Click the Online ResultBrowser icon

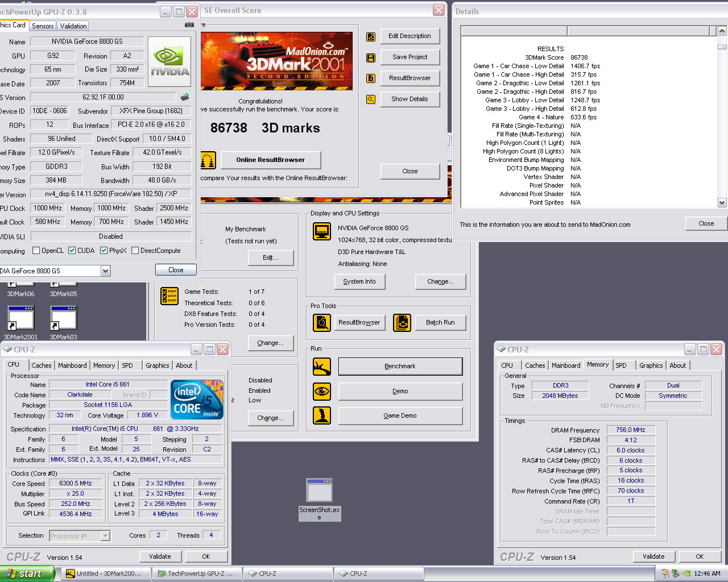208,160
